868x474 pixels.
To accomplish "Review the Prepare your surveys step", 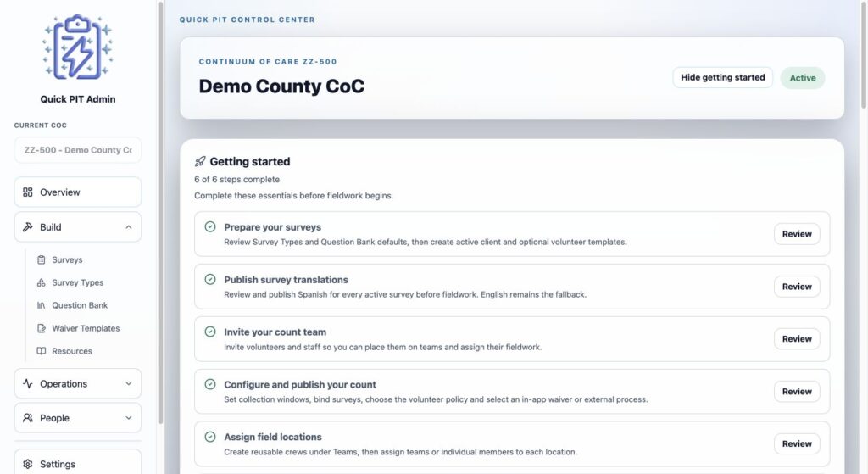I will pos(797,234).
